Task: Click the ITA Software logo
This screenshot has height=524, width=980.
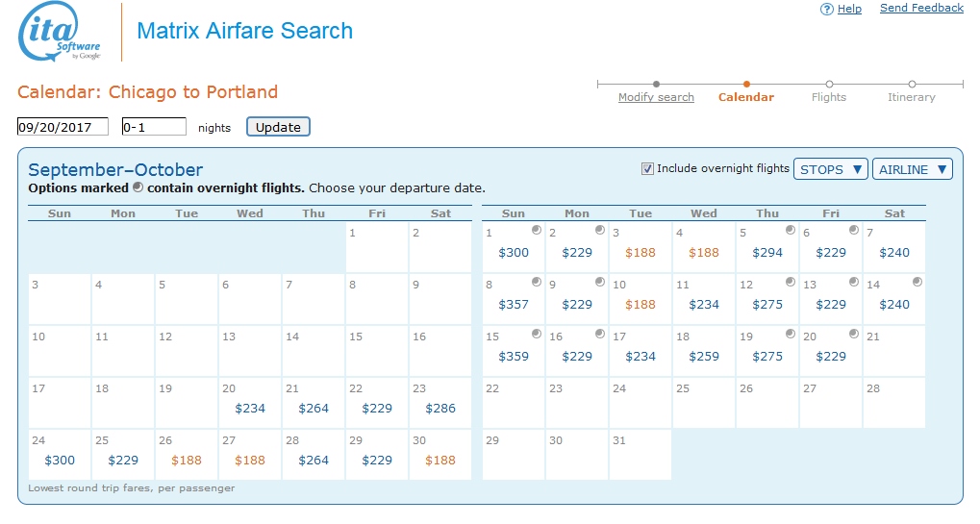Action: tap(60, 34)
